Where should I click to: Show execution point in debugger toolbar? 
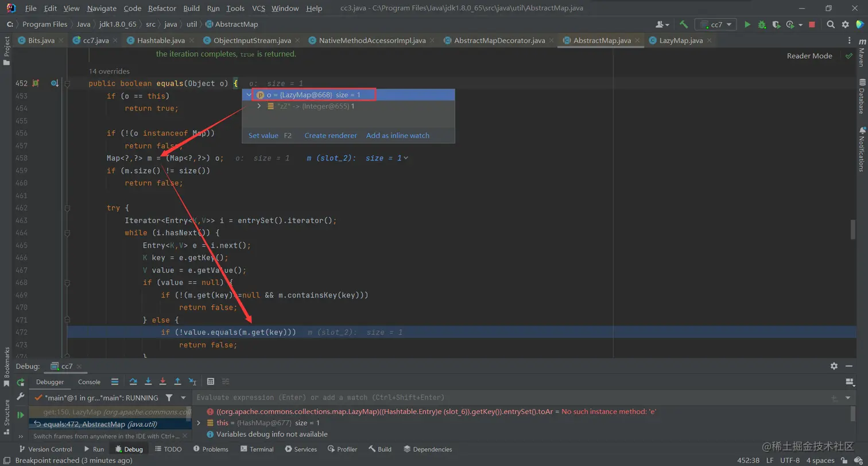pos(115,382)
